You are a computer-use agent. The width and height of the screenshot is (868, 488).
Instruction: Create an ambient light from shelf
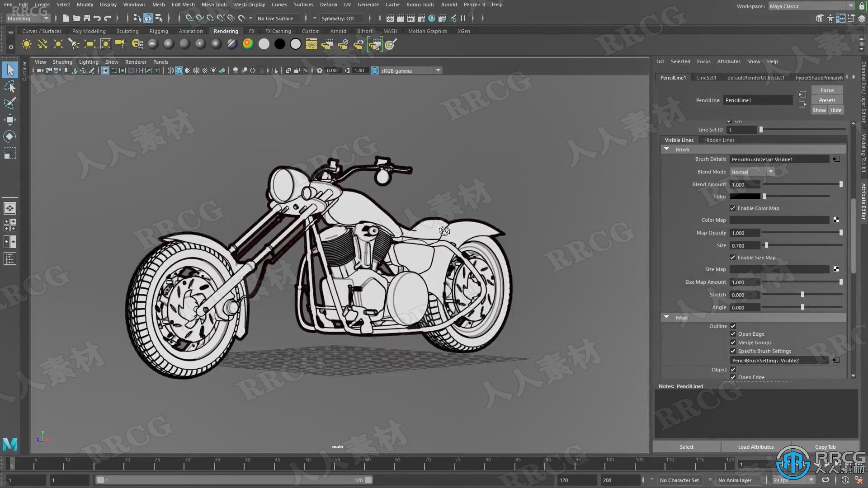pos(27,44)
